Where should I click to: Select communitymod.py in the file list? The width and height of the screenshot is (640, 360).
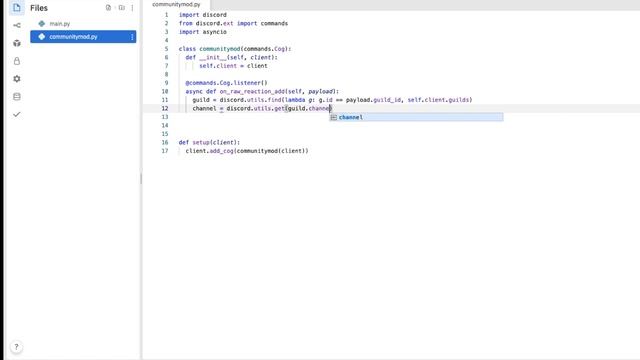pyautogui.click(x=83, y=37)
